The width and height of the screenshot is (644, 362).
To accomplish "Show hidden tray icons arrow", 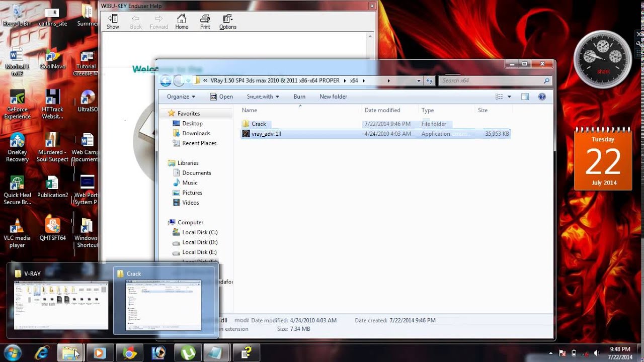I will pyautogui.click(x=551, y=353).
